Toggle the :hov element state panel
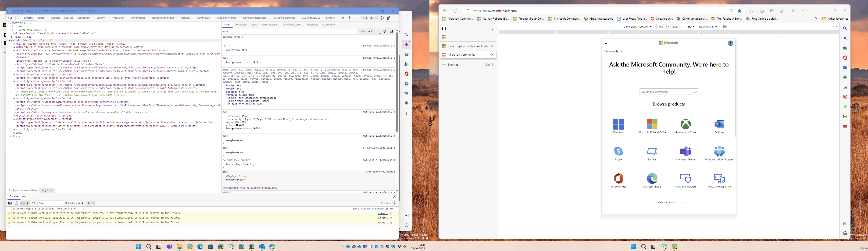868x251 pixels. [x=362, y=31]
